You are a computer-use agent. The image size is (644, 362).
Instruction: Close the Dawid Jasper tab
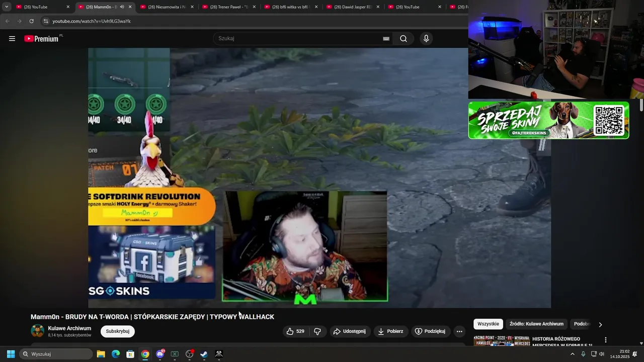pyautogui.click(x=378, y=7)
